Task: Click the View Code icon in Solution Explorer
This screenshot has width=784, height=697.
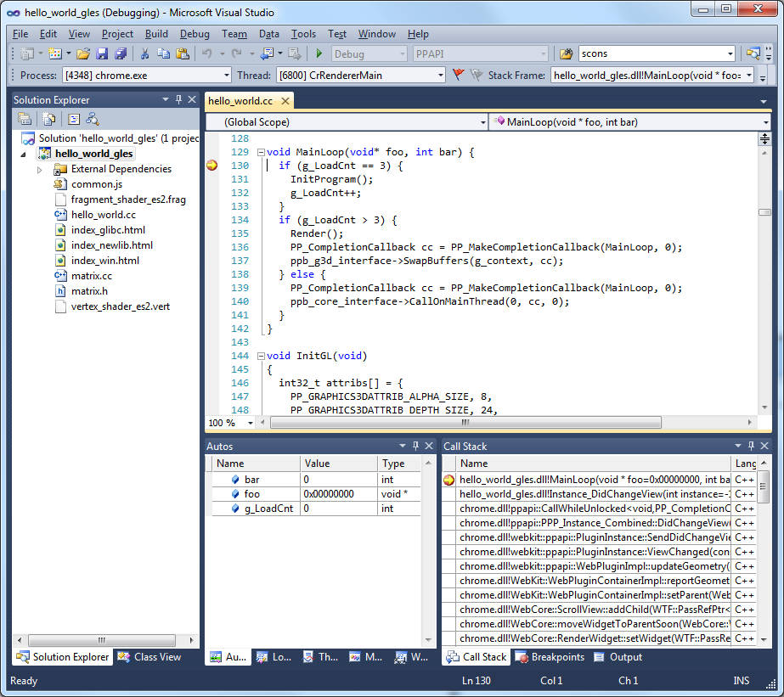Action: point(74,119)
